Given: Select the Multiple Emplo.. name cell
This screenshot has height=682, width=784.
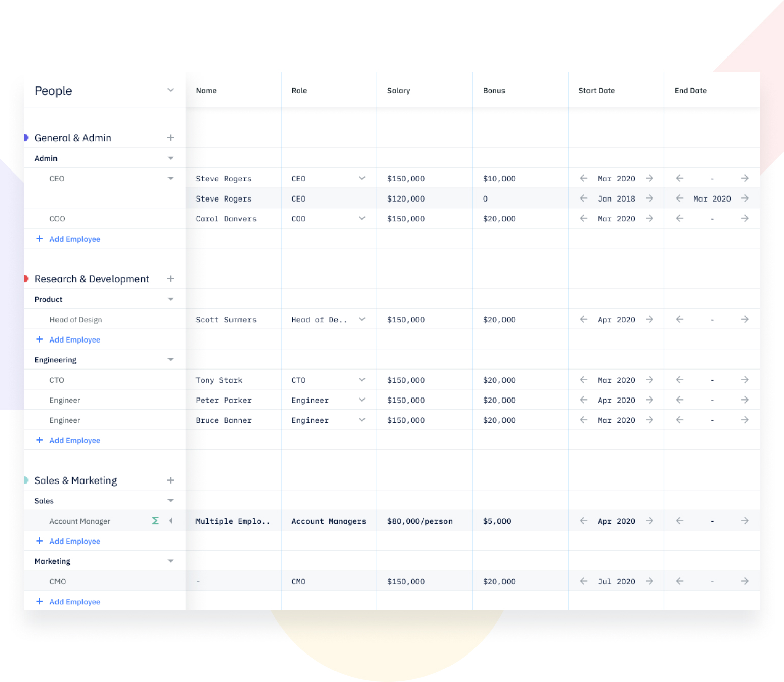Looking at the screenshot, I should point(233,521).
